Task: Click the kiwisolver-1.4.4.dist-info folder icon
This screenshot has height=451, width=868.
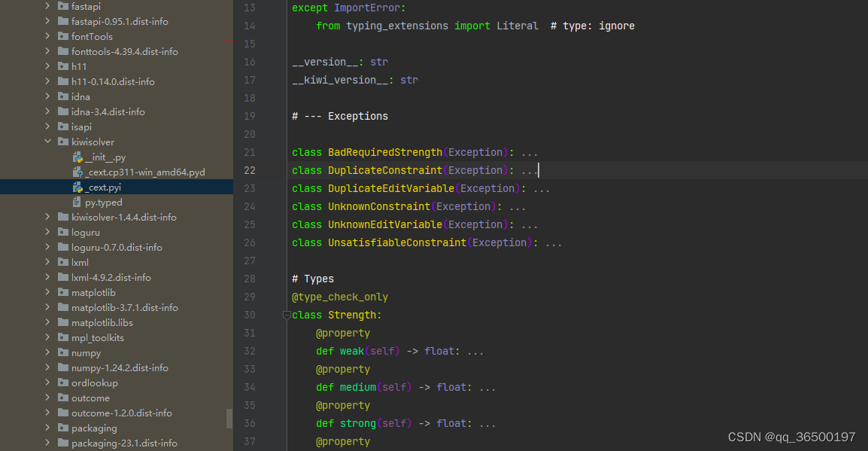Action: 63,217
